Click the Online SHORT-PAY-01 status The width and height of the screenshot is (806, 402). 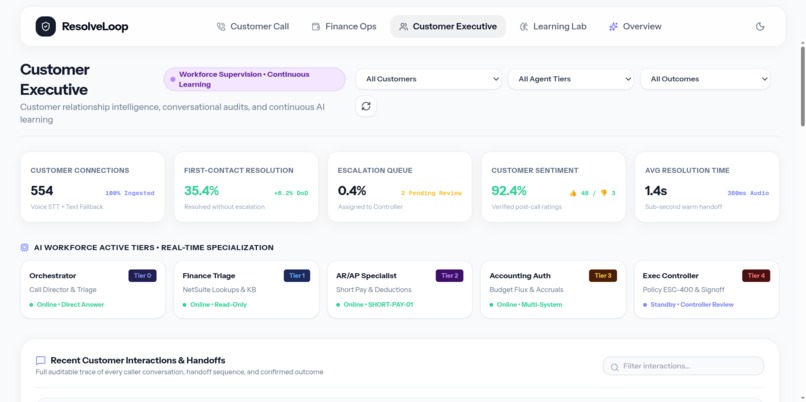coord(375,304)
